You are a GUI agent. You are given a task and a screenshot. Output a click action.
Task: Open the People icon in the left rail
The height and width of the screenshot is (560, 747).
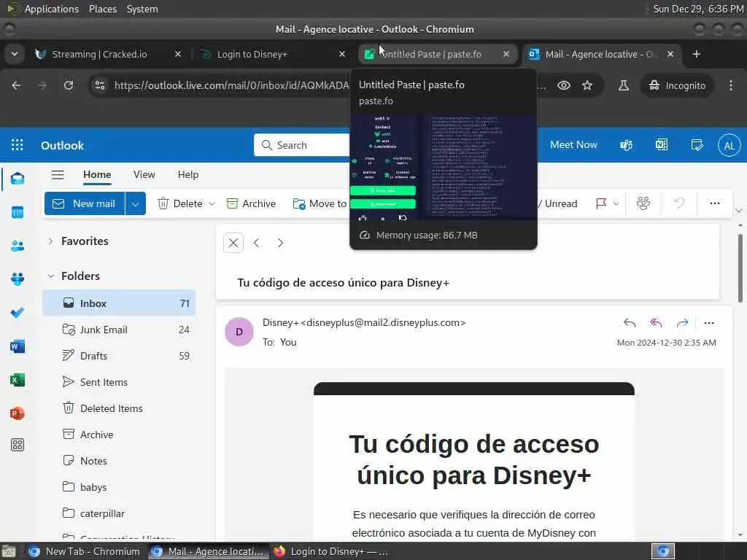click(18, 246)
